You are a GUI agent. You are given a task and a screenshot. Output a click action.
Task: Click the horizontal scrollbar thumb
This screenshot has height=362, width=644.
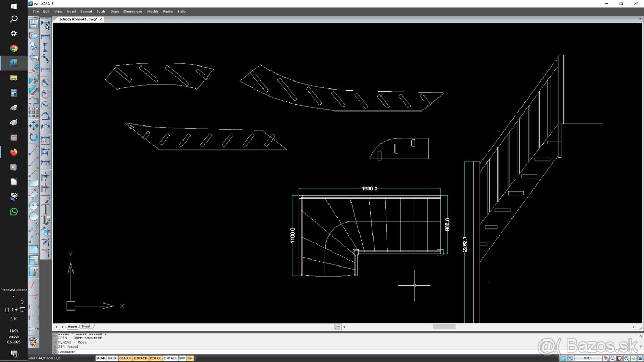click(x=444, y=327)
